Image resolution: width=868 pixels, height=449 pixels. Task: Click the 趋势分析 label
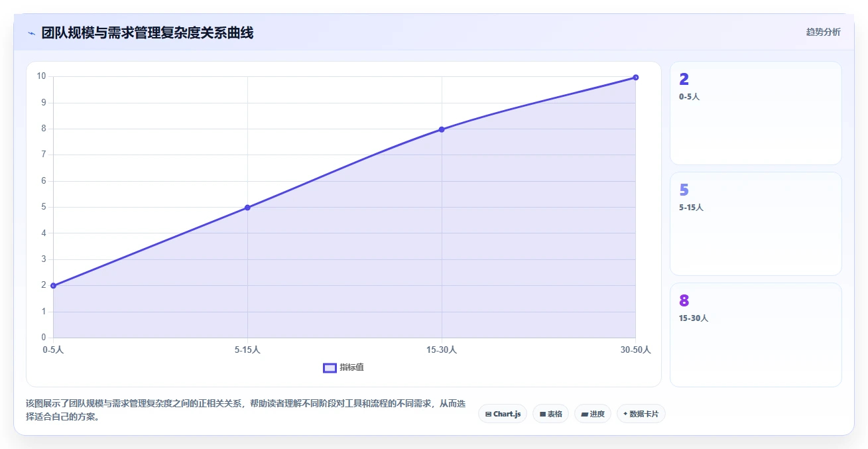823,32
